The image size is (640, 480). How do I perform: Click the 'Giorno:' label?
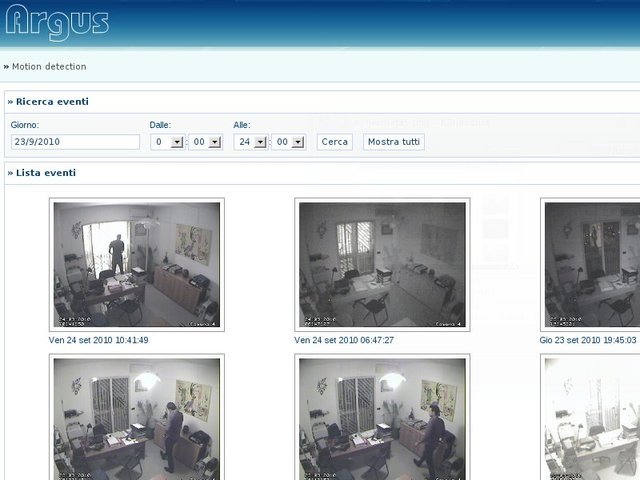25,125
